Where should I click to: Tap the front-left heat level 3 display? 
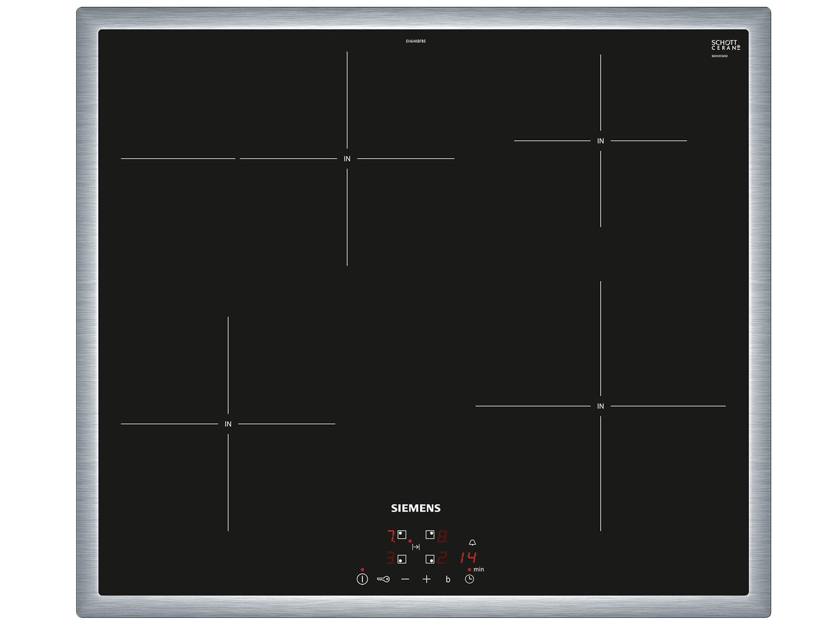pyautogui.click(x=390, y=558)
